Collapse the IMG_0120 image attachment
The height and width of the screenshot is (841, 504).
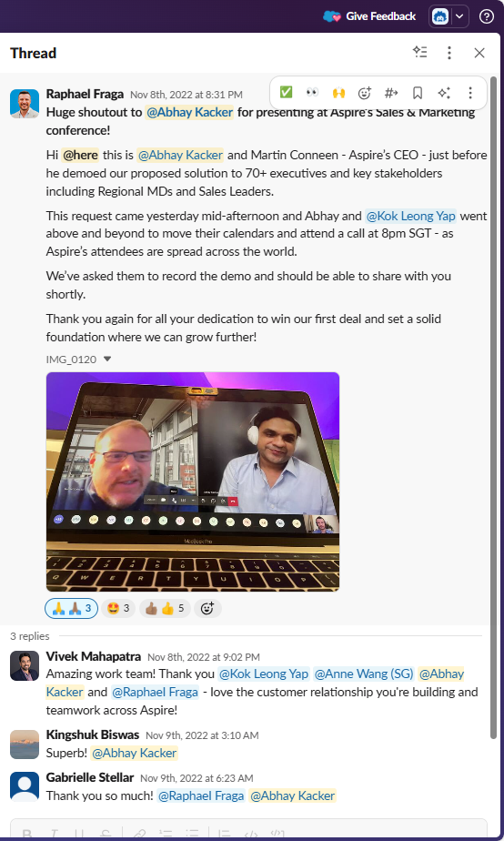pyautogui.click(x=107, y=360)
